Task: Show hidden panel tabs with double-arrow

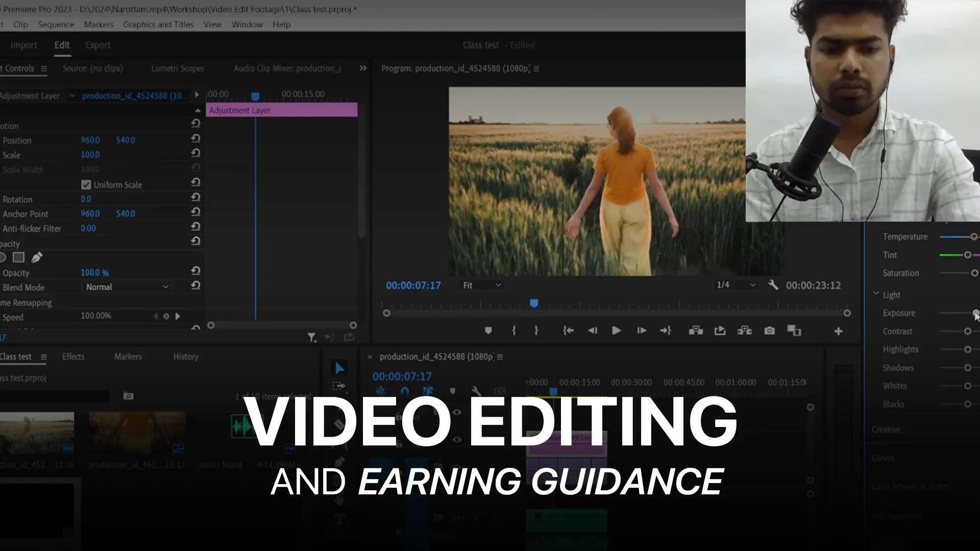Action: (x=363, y=68)
